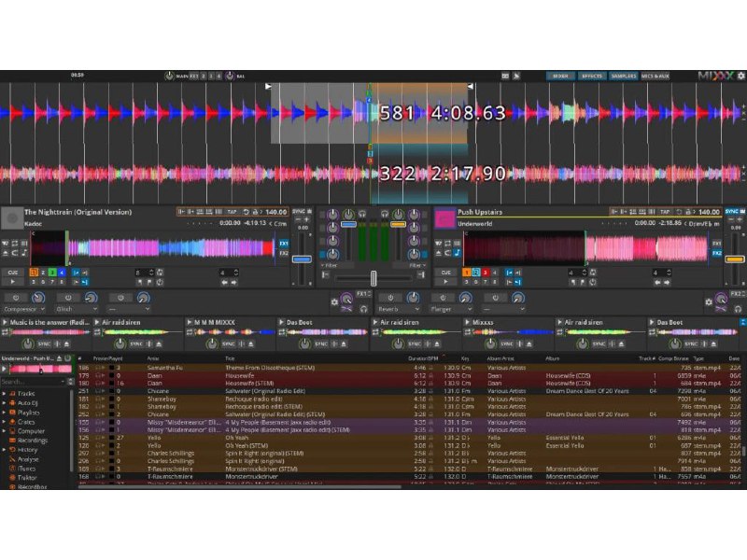Toggle repeat on M M M MIXXX sampler

pos(190,332)
